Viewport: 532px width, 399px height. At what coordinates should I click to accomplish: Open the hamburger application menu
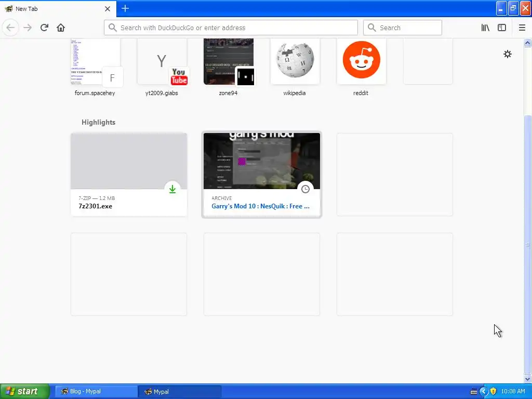coord(522,28)
